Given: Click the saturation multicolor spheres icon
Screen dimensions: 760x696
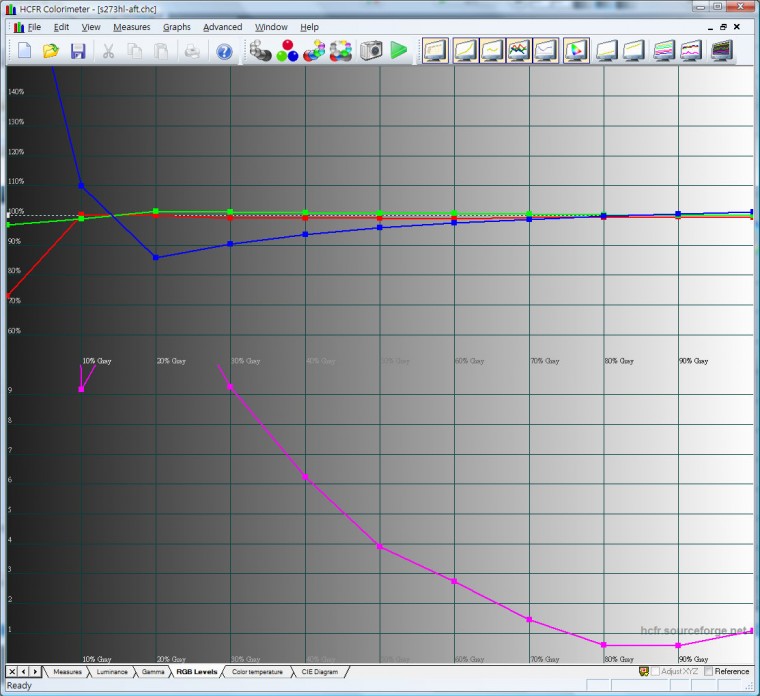Looking at the screenshot, I should (x=341, y=50).
